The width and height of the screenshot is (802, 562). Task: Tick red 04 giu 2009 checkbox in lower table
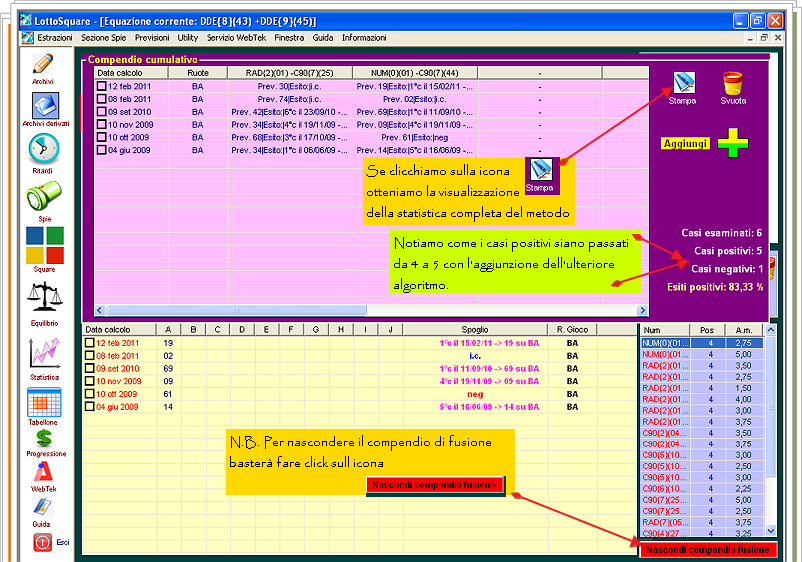(x=90, y=407)
